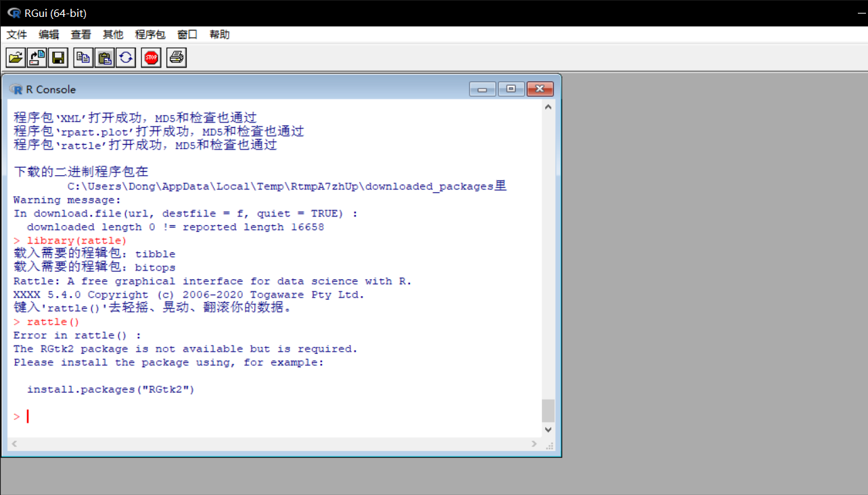The image size is (868, 495).
Task: Print the console using the printer icon
Action: click(x=176, y=57)
